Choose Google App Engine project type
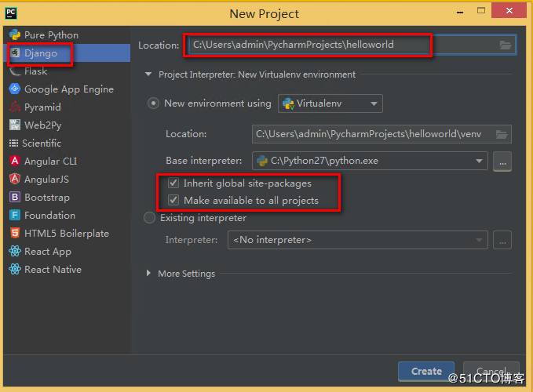This screenshot has height=392, width=533. pos(67,89)
